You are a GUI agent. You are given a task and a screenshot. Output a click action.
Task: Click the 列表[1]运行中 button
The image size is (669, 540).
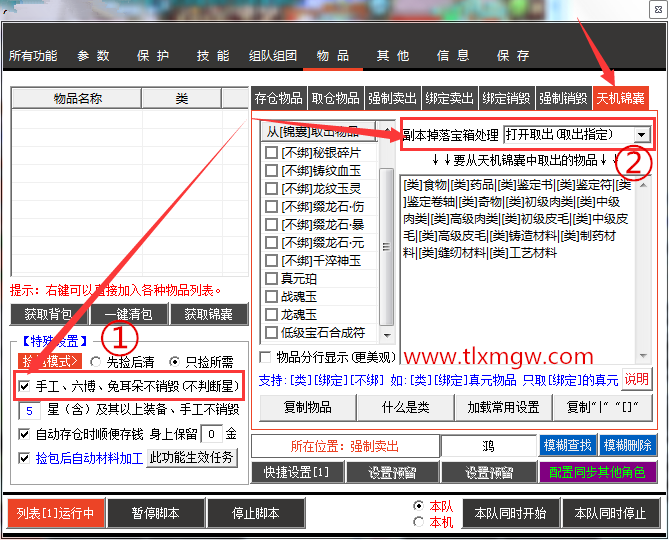(56, 513)
